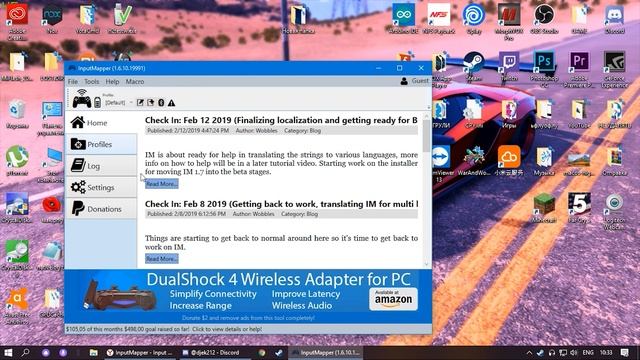The width and height of the screenshot is (640, 360).
Task: Click the export profile icon in toolbar
Action: [151, 102]
